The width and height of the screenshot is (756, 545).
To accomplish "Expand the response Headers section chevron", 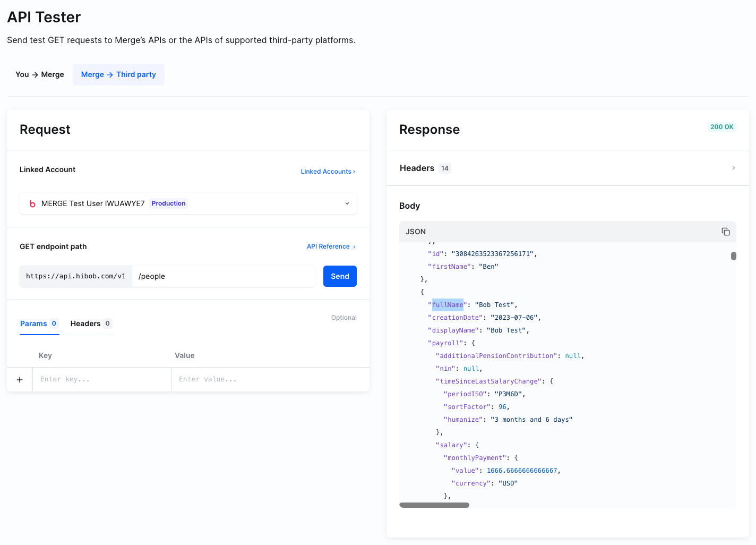I will (x=733, y=168).
